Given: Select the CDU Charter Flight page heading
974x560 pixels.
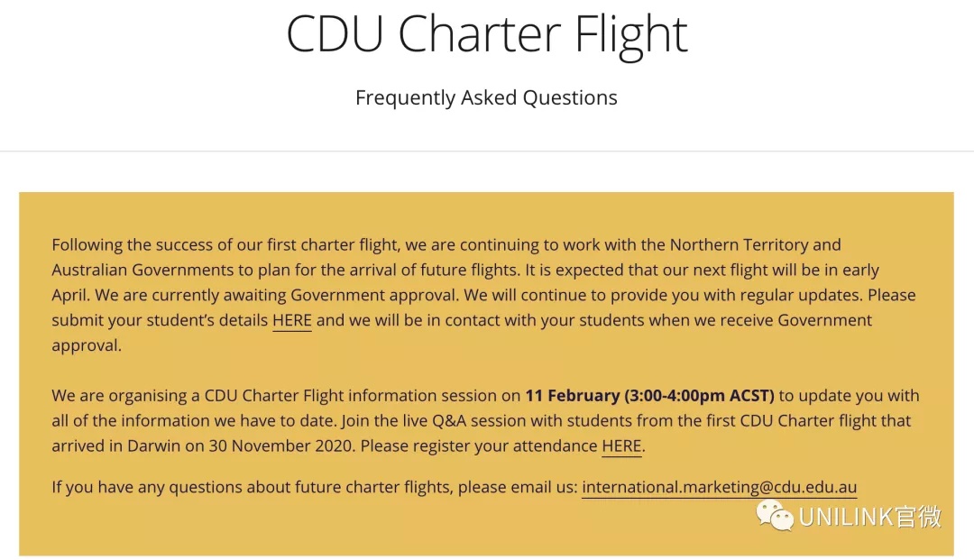Looking at the screenshot, I should coord(486,34).
